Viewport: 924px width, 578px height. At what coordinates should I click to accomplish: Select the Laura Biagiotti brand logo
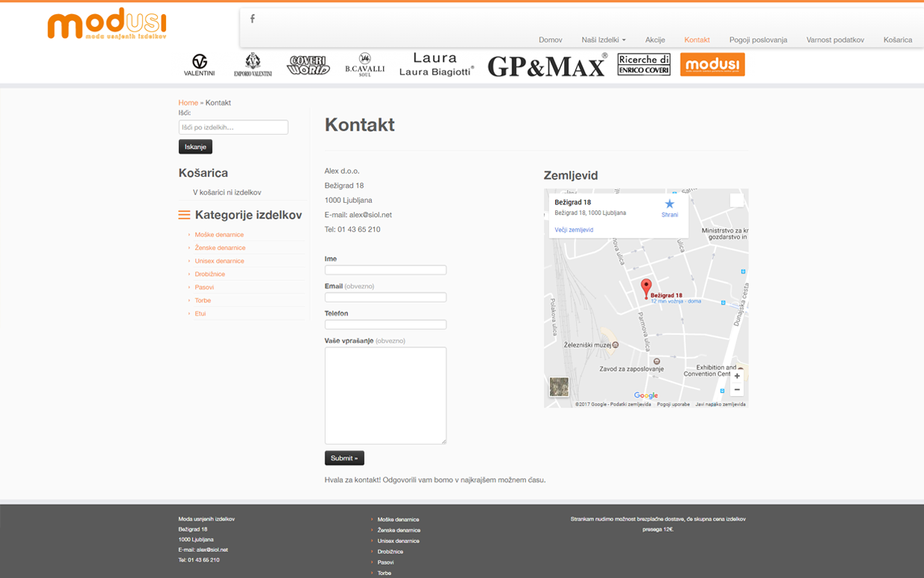(436, 63)
